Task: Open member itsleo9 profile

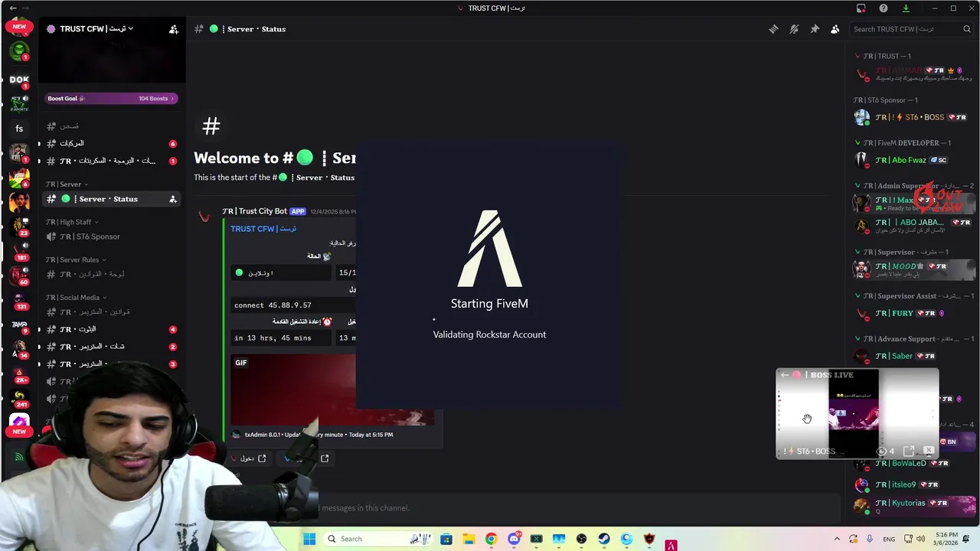Action: [913, 484]
